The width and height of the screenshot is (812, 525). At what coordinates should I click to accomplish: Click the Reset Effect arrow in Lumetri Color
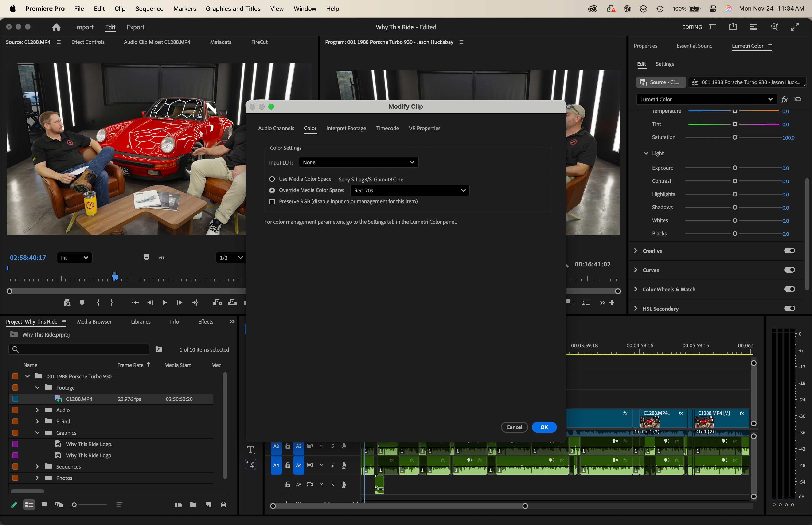pos(798,99)
